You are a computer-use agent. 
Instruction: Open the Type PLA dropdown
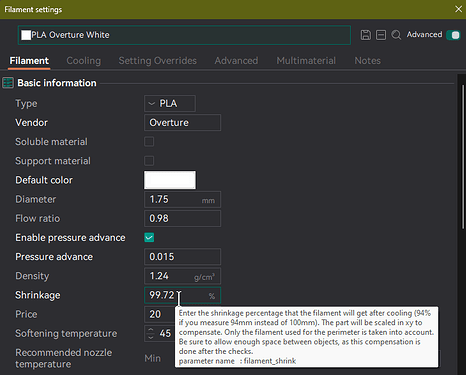coord(170,104)
